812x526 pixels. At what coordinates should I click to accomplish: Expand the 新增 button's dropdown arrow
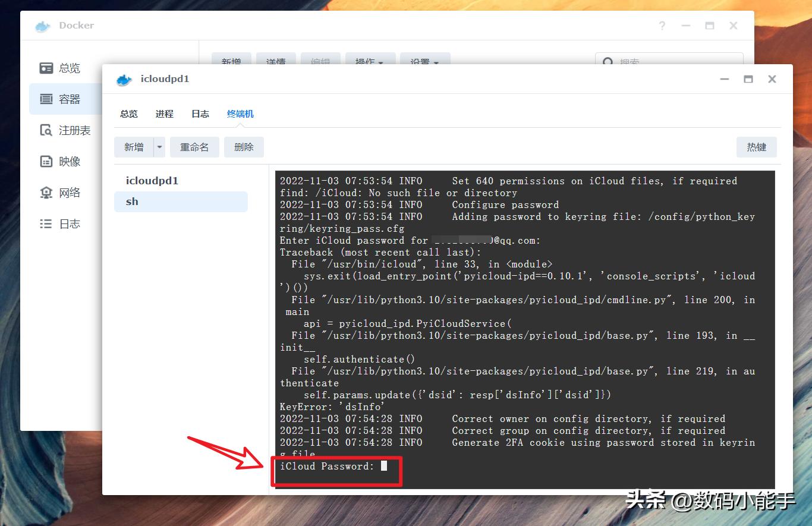click(158, 147)
